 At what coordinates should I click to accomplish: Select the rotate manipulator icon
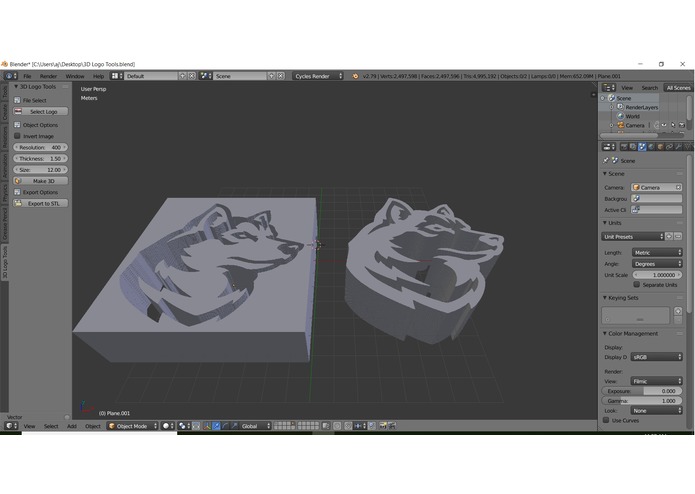(x=226, y=426)
